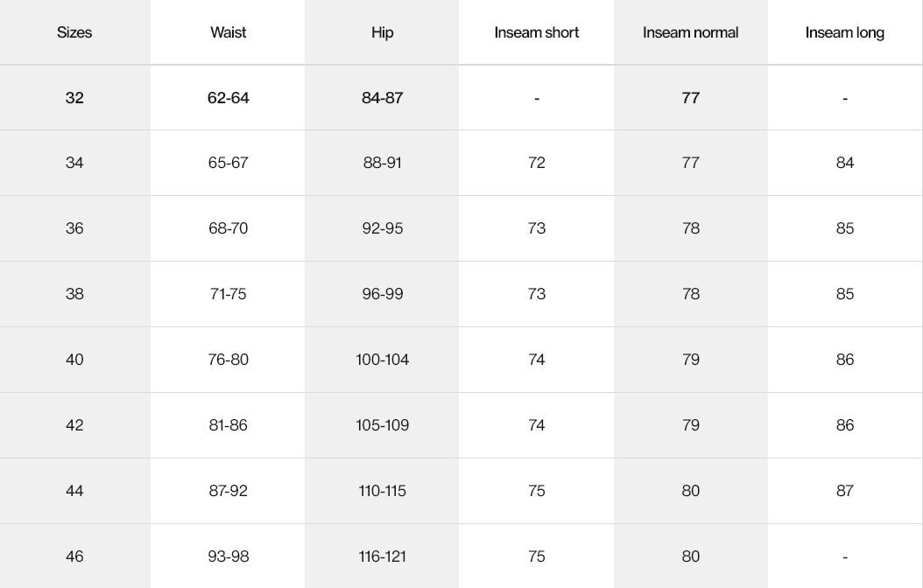Screen dimensions: 923x588
Task: Select the Inseam normal column header
Action: tap(690, 32)
